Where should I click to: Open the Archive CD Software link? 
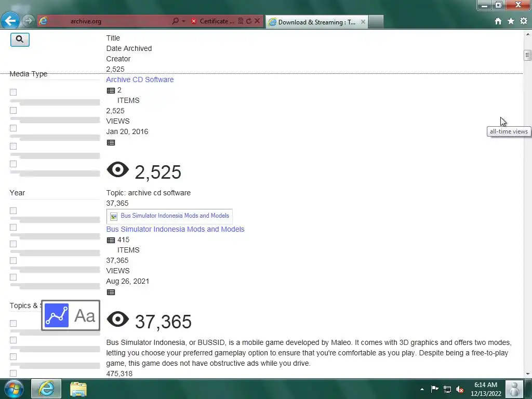(x=140, y=79)
